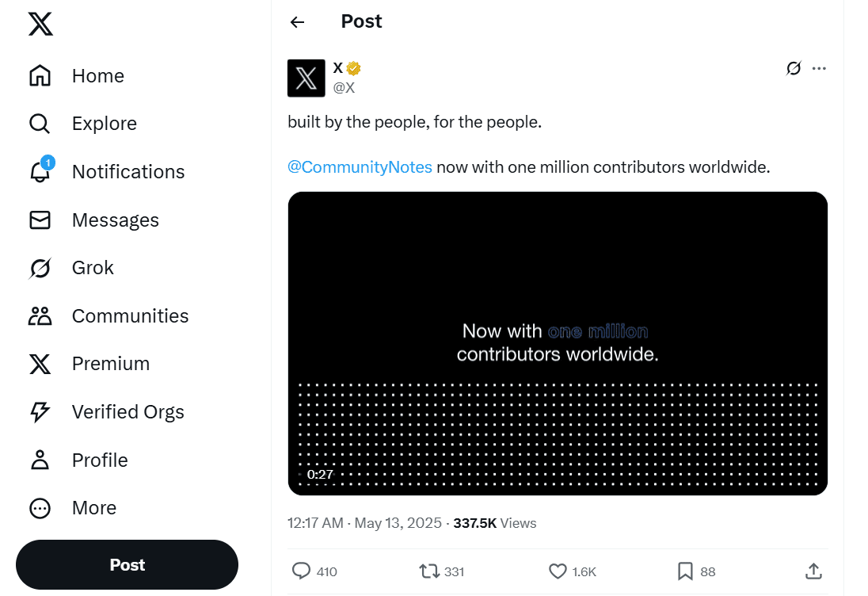868x596 pixels.
Task: Open the post's three-dot options menu
Action: pyautogui.click(x=819, y=68)
